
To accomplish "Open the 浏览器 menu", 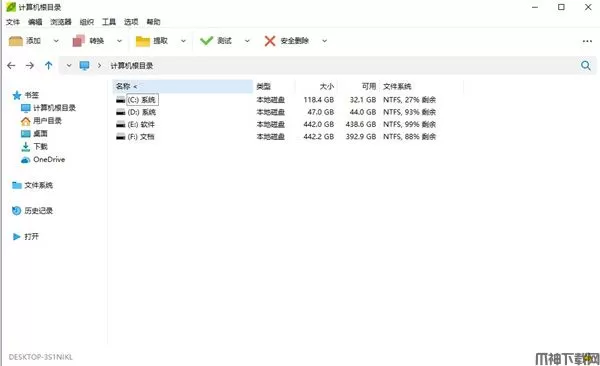I will pos(61,22).
